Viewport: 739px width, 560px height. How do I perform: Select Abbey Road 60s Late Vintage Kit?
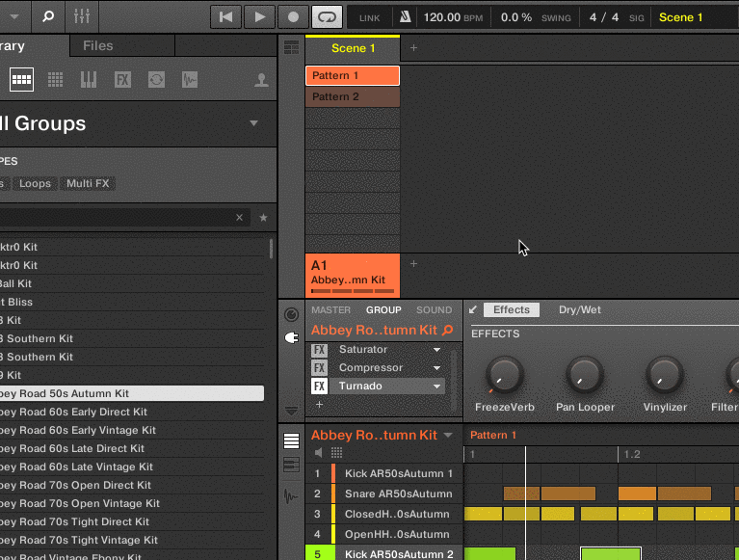pyautogui.click(x=131, y=467)
